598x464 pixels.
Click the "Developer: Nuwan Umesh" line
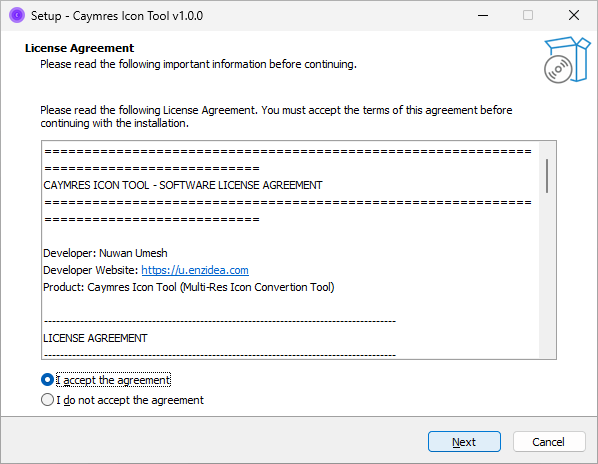[105, 253]
